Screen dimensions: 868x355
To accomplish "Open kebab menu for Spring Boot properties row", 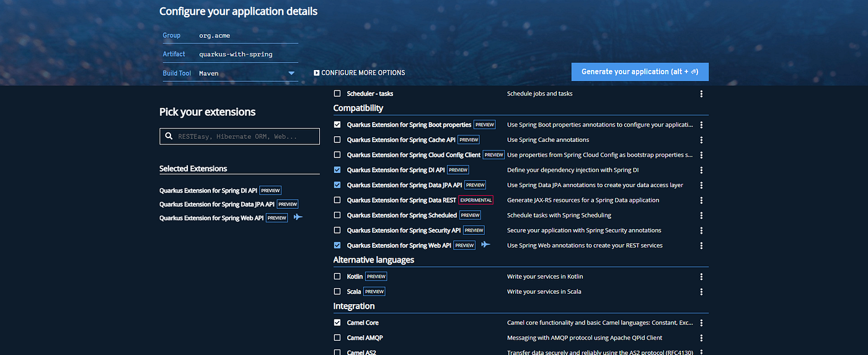I will pyautogui.click(x=701, y=125).
